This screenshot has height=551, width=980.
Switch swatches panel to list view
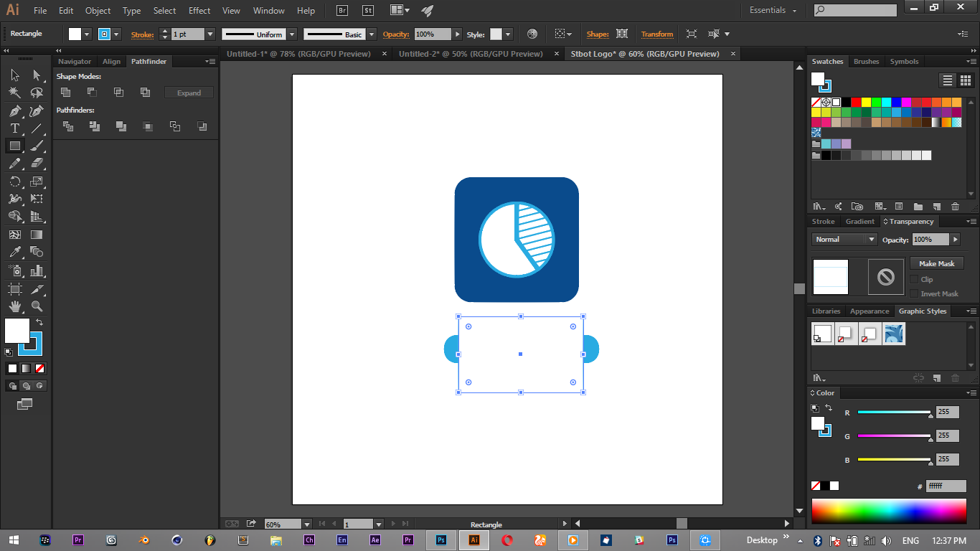tap(948, 80)
